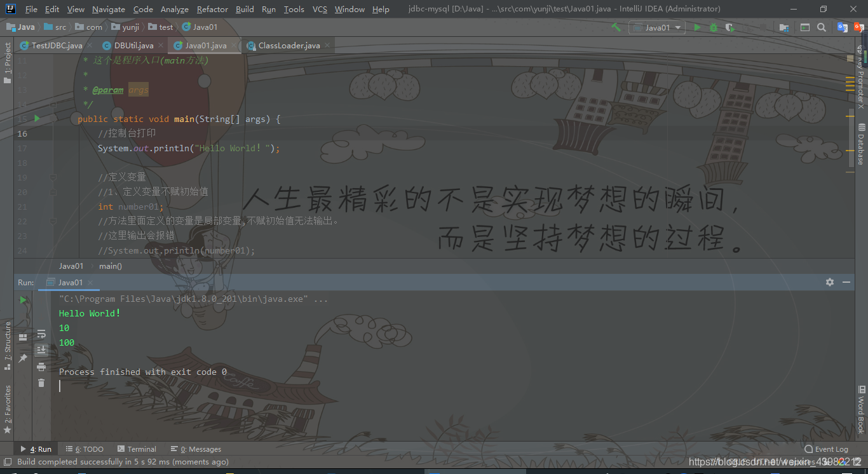The height and width of the screenshot is (474, 868).
Task: Open Project Structure from the toolbar
Action: tap(784, 27)
